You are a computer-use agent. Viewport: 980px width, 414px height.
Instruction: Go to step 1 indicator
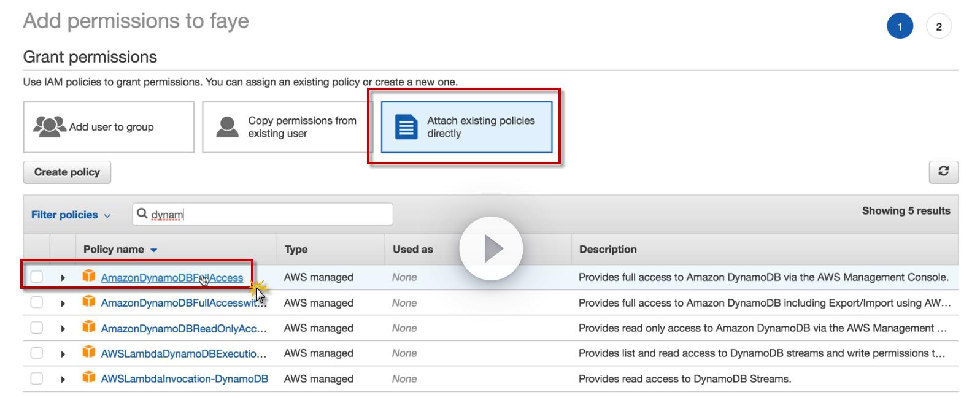coord(900,26)
